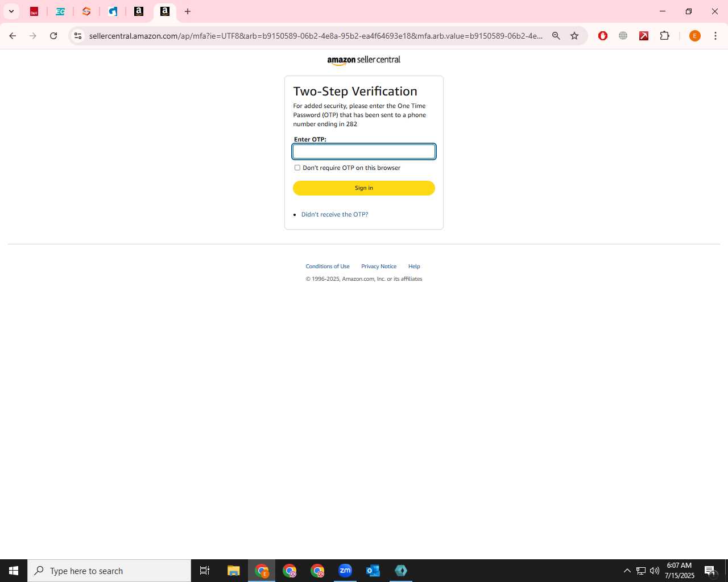Open the red Opera-style extension icon
The image size is (728, 582).
coord(603,36)
